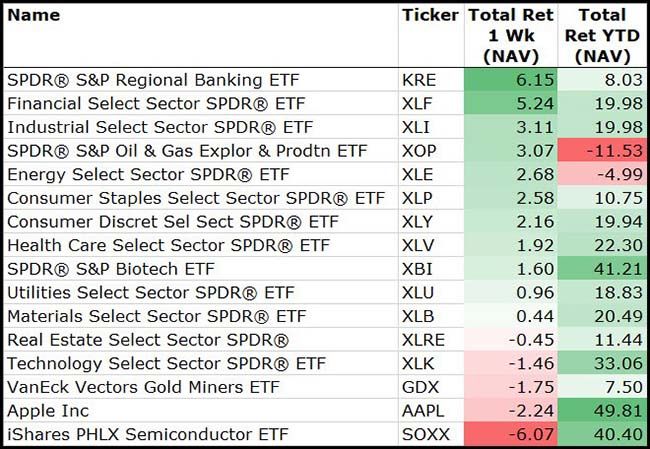Screen dimensions: 650x449
Task: Select the XLRE ticker cell
Action: [x=423, y=340]
